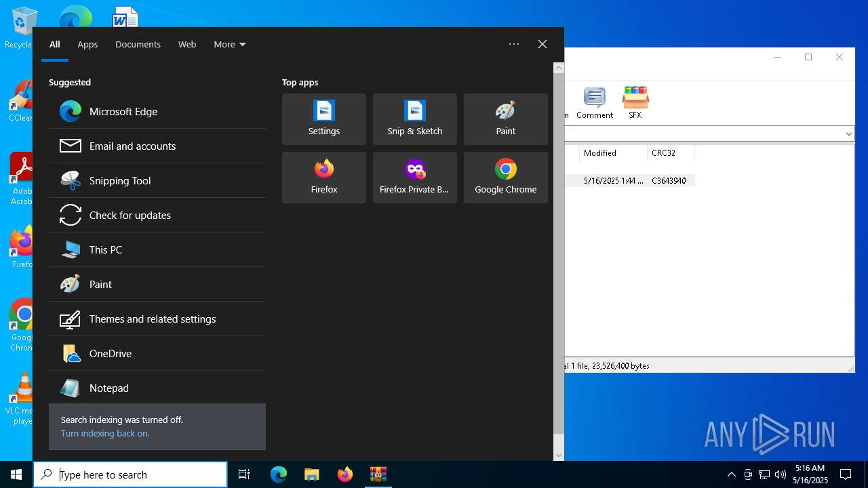Switch to WinRAR on the taskbar
The width and height of the screenshot is (868, 488).
coord(378,474)
